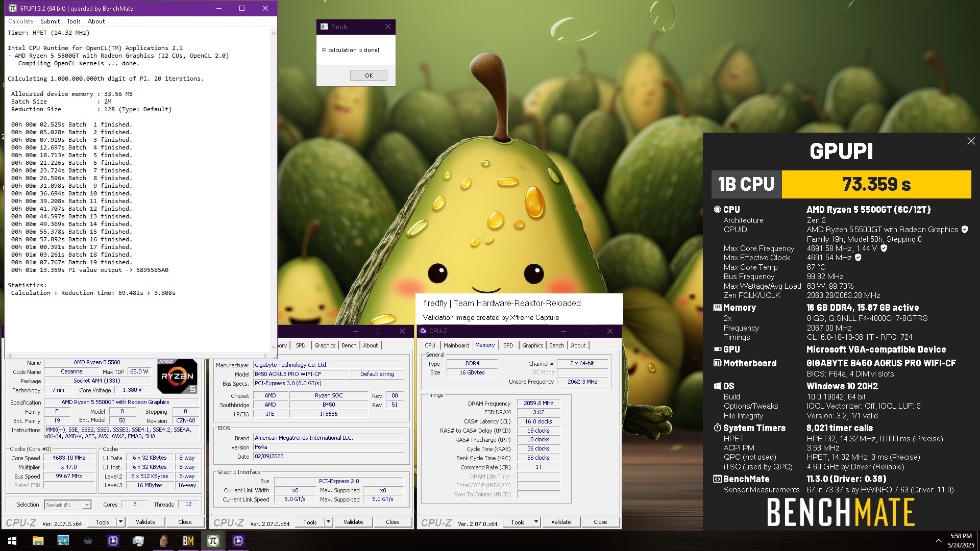980x551 pixels.
Task: Click the BenchMate section icon beside version
Action: click(x=717, y=479)
